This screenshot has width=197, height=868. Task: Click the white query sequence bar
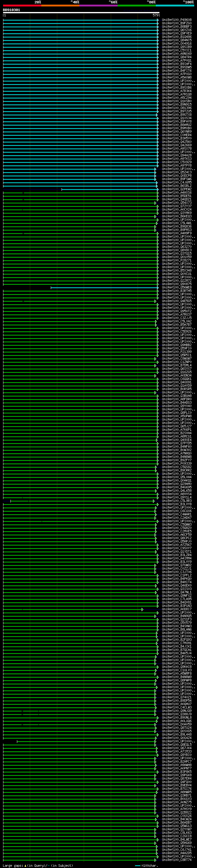[x=81, y=12]
